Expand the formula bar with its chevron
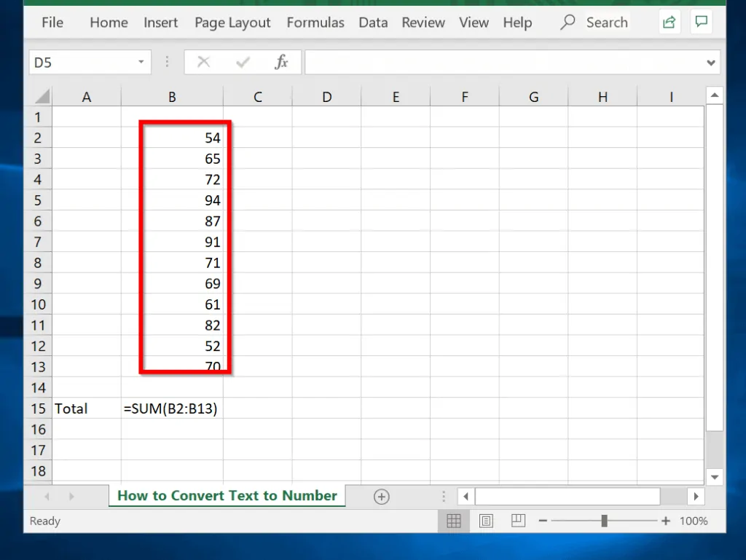Screen dimensions: 746x560 pos(710,62)
